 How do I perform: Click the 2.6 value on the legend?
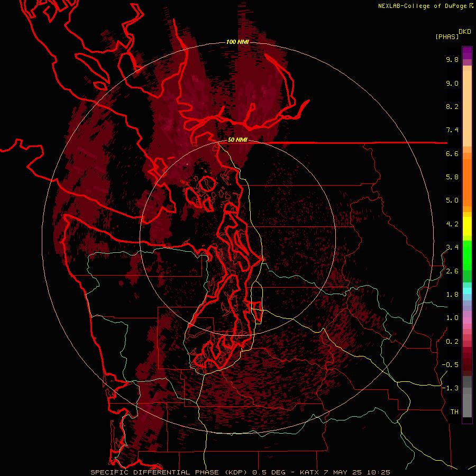452,271
